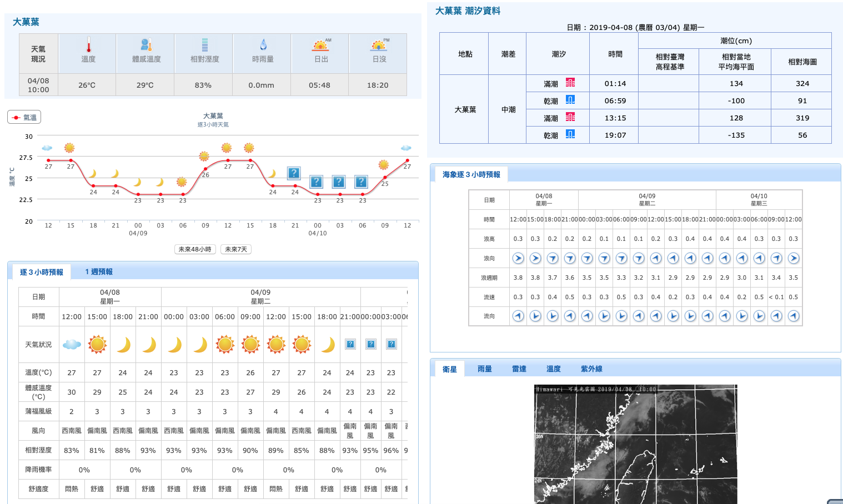
Task: Click the sunrise time 05:48
Action: click(x=320, y=85)
